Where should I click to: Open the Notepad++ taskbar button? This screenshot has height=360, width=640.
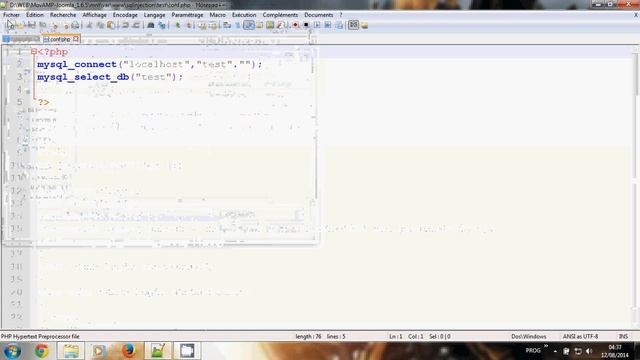tap(158, 351)
